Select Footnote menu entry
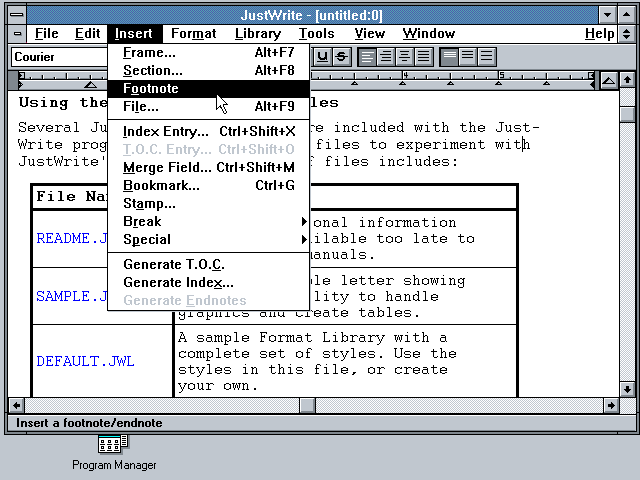The width and height of the screenshot is (640, 480). pyautogui.click(x=209, y=88)
